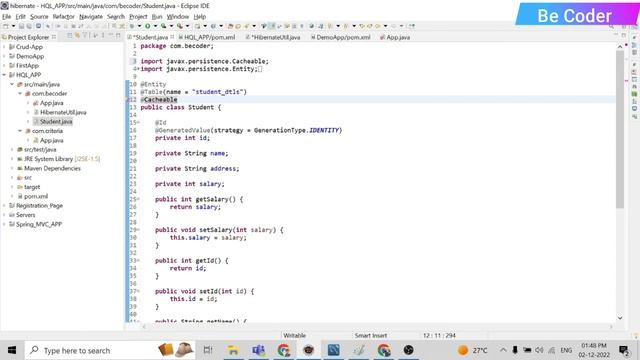Fold the getSalary method at line 25
The height and width of the screenshot is (360, 640).
click(138, 199)
